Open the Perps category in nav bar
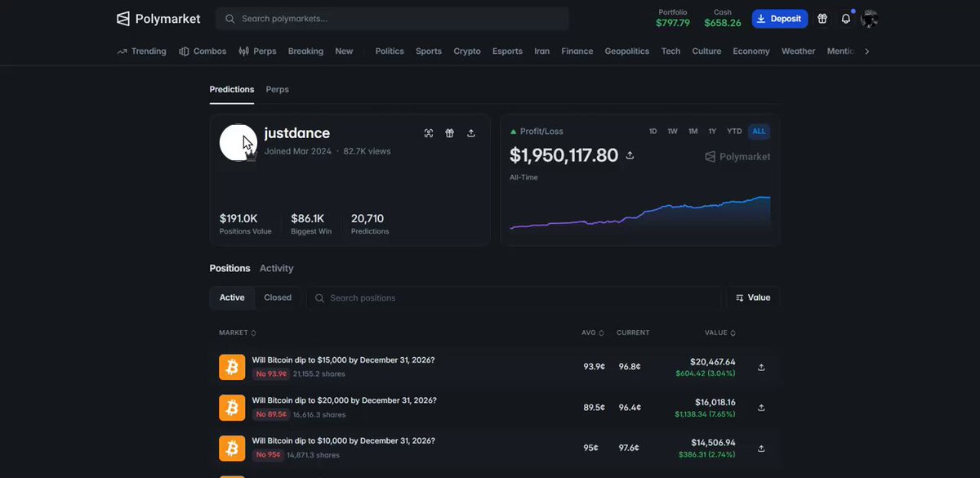The image size is (980, 478). tap(257, 51)
